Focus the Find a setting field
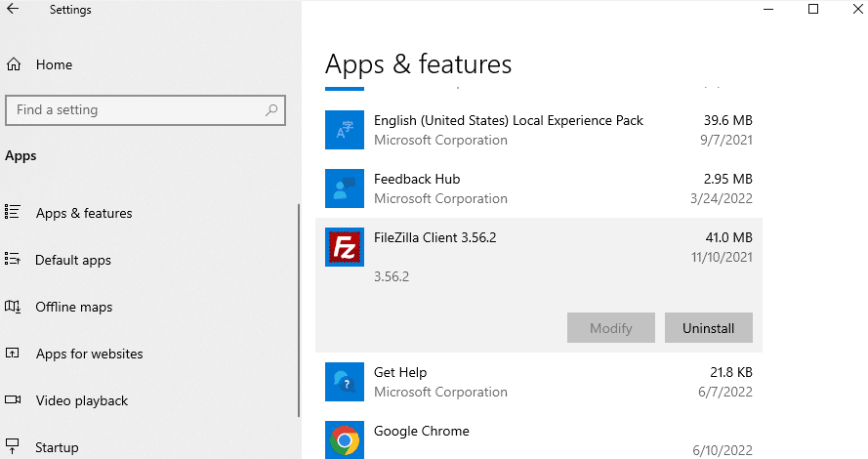Image resolution: width=868 pixels, height=459 pixels. pos(137,110)
